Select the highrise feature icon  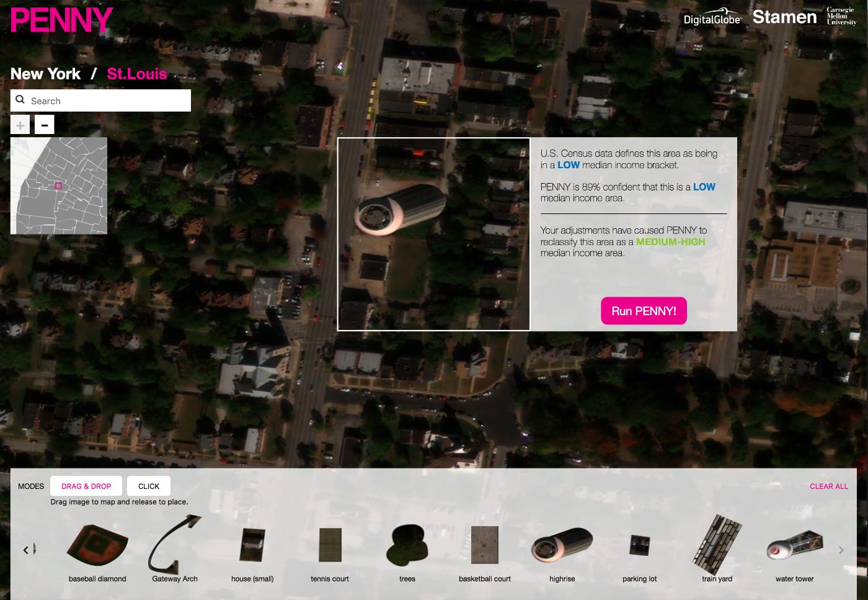pyautogui.click(x=562, y=545)
